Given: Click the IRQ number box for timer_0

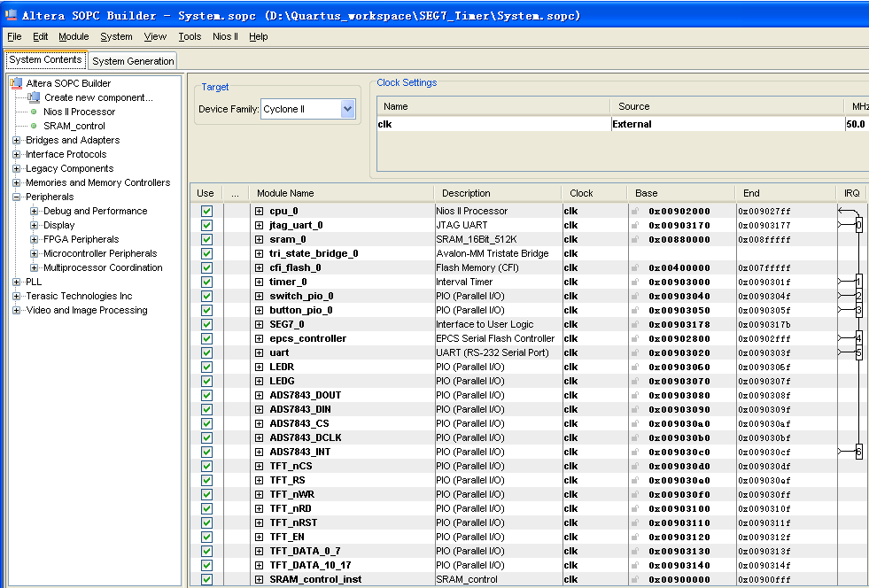Looking at the screenshot, I should coord(859,282).
